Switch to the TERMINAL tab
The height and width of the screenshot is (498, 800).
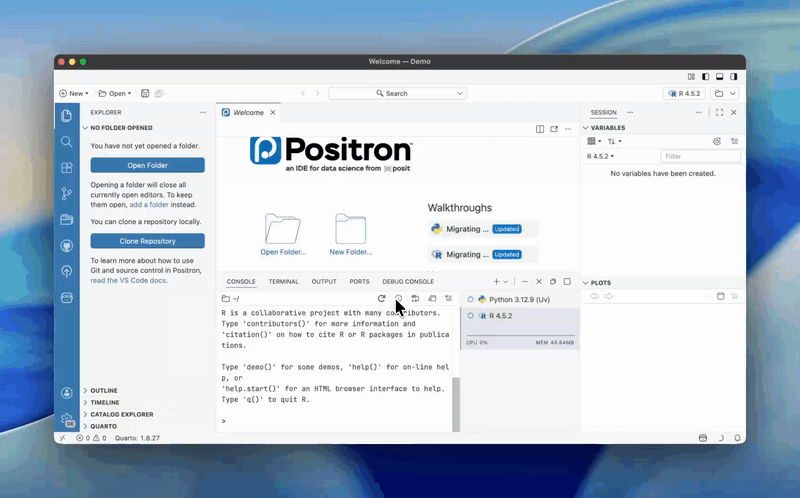click(x=284, y=282)
